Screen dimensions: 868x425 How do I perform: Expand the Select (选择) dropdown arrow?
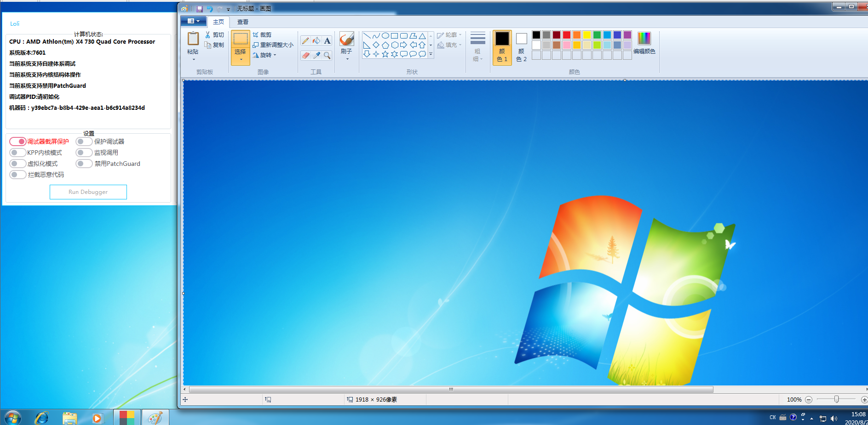(241, 59)
